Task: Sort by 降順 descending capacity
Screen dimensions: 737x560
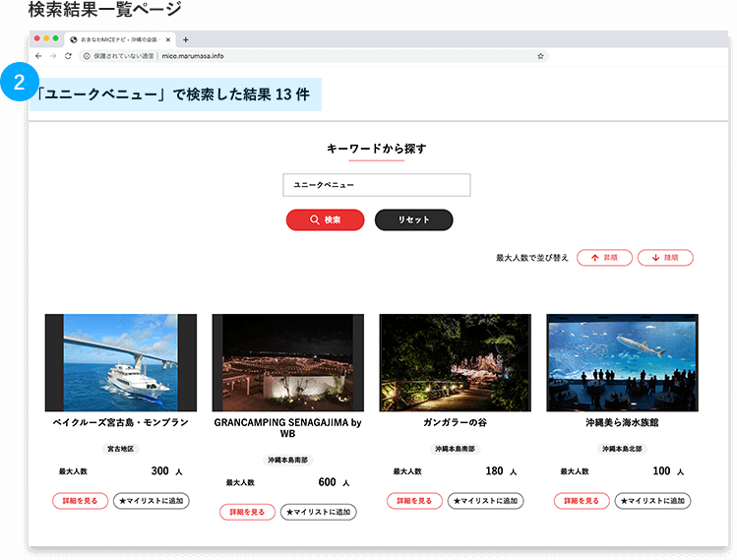Action: coord(665,258)
